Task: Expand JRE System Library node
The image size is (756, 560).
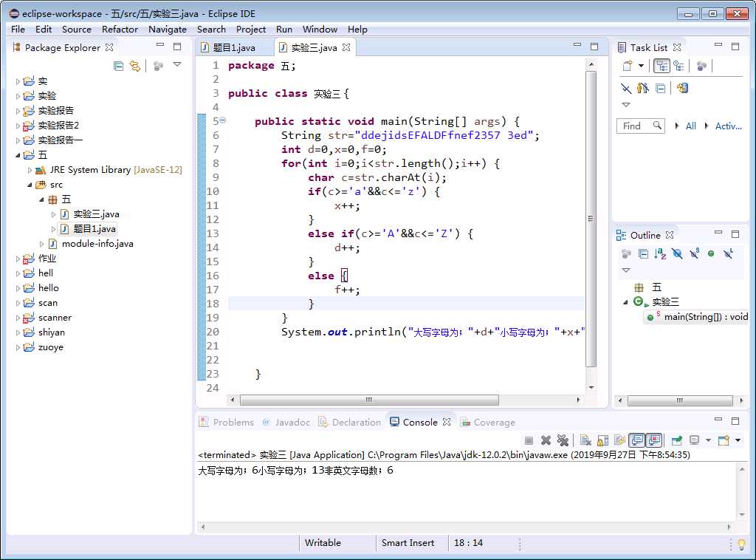Action: (30, 170)
